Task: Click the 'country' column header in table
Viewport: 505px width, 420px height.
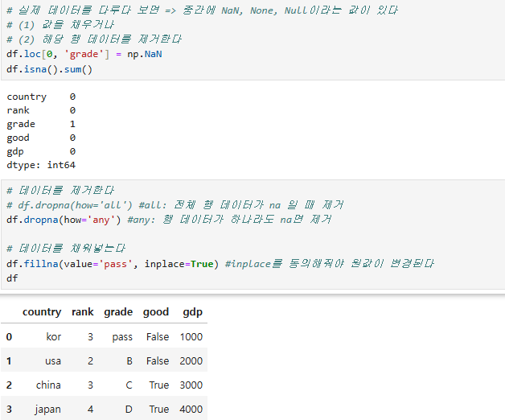Action: click(42, 312)
